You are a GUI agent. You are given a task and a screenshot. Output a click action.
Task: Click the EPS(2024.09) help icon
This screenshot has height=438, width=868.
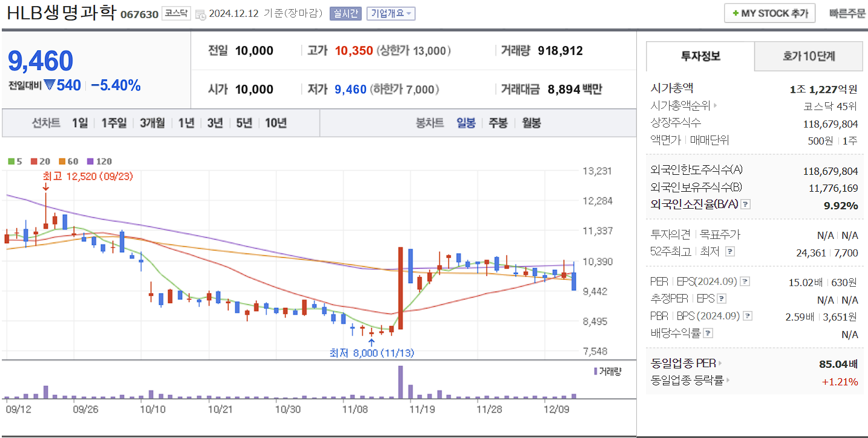[744, 281]
